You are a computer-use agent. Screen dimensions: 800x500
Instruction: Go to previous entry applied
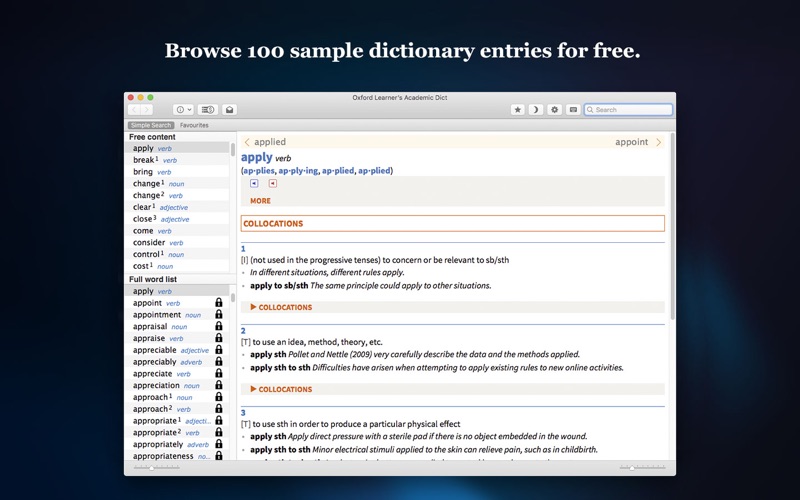click(265, 143)
